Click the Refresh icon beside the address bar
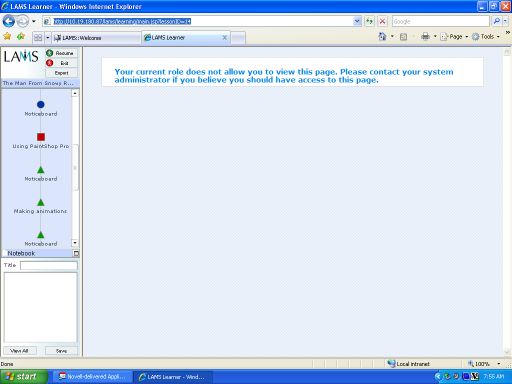The width and height of the screenshot is (512, 384). [x=369, y=21]
